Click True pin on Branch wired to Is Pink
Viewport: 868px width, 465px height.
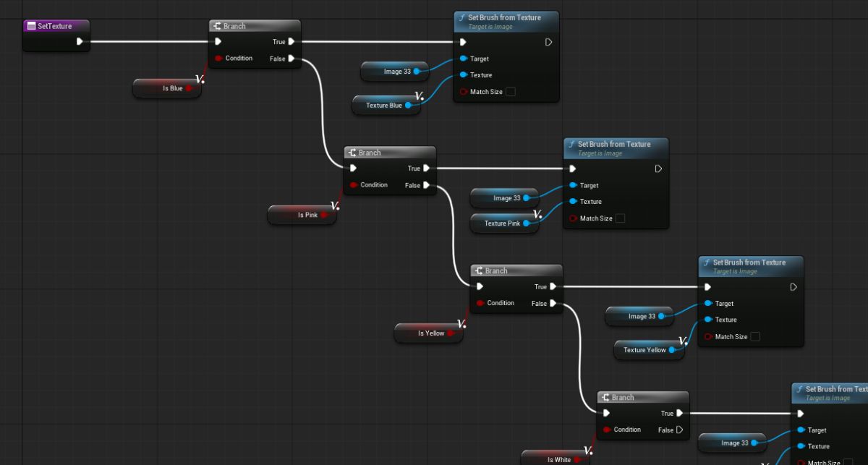pyautogui.click(x=426, y=168)
